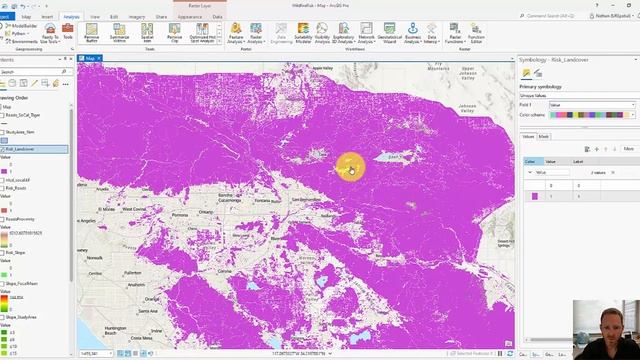Run Optimized Hot Spot Analysis tool

[x=202, y=33]
